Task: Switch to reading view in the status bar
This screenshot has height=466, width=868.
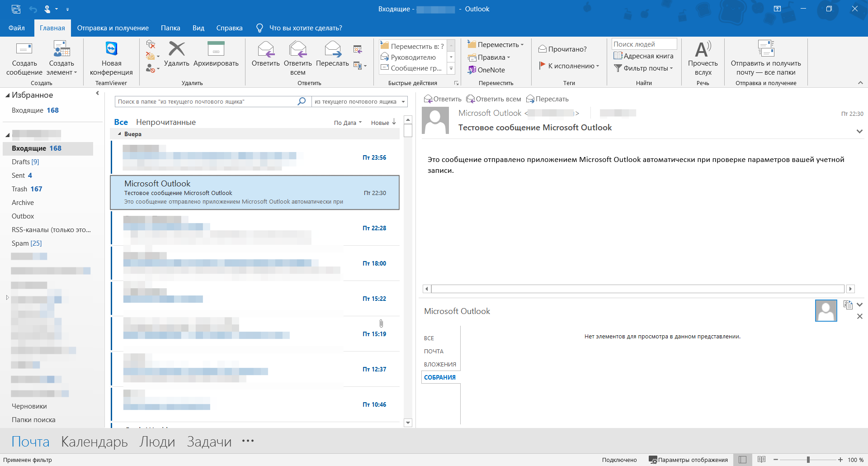Action: (761, 460)
